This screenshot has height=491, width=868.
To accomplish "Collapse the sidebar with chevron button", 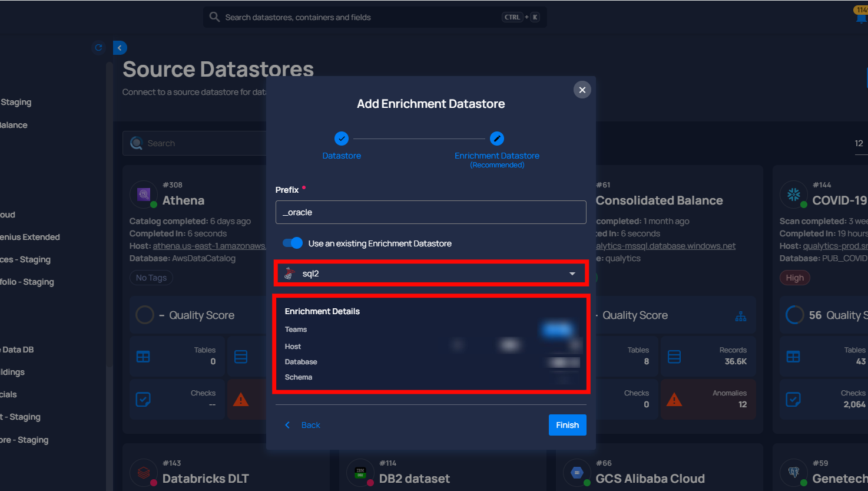I will tap(120, 48).
